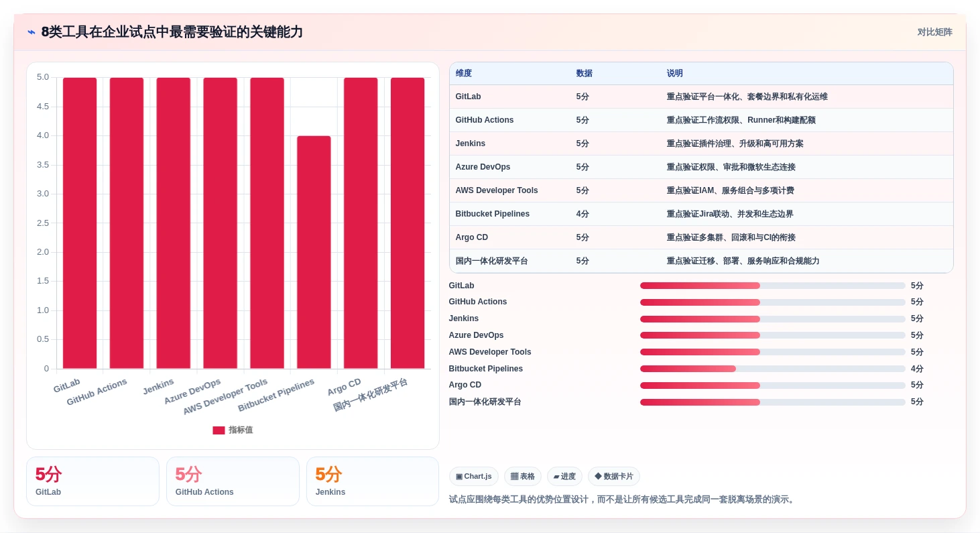
Task: Click 重点验证多集群、回滚和与CI的衔接
Action: pos(731,237)
